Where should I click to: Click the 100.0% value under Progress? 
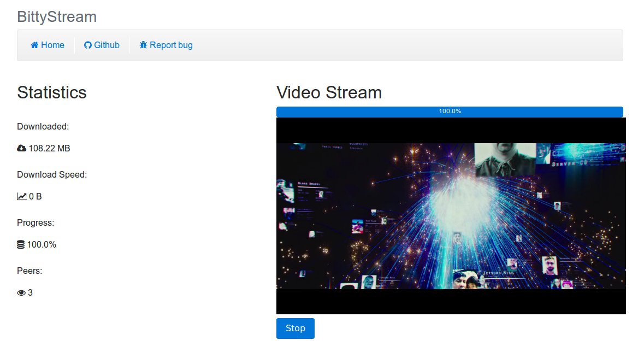coord(42,245)
